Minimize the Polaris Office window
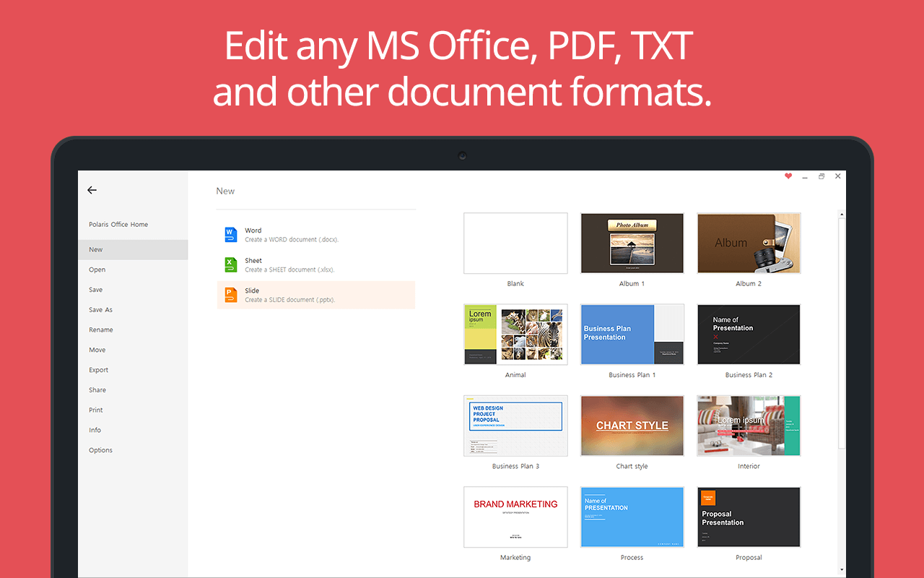The height and width of the screenshot is (578, 924). 805,177
